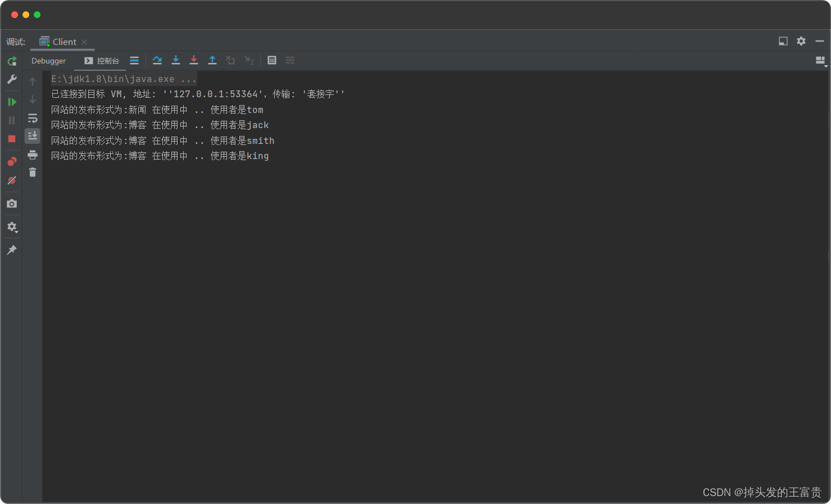The height and width of the screenshot is (504, 831).
Task: Restore debug panel layout icon
Action: pos(783,41)
